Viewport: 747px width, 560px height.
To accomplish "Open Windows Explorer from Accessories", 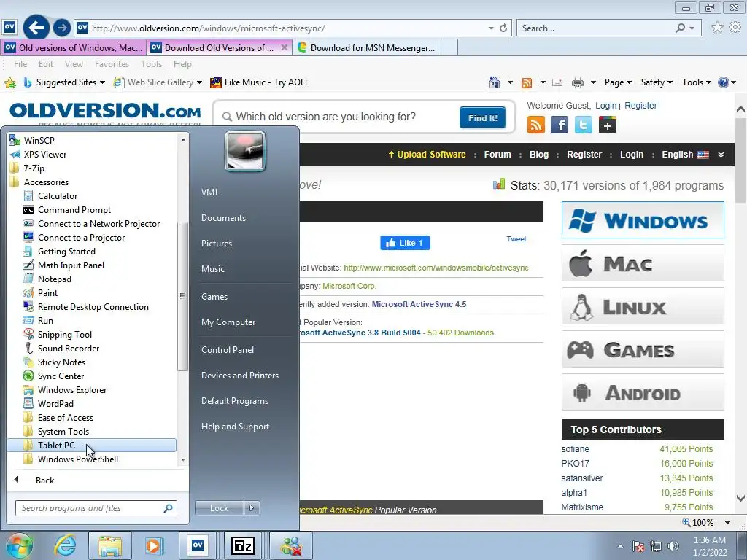I will click(x=72, y=389).
